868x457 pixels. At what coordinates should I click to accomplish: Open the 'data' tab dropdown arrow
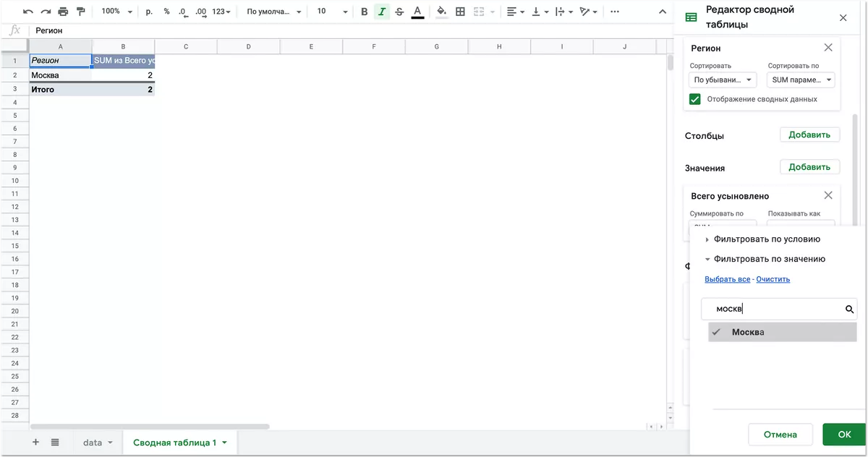click(111, 443)
